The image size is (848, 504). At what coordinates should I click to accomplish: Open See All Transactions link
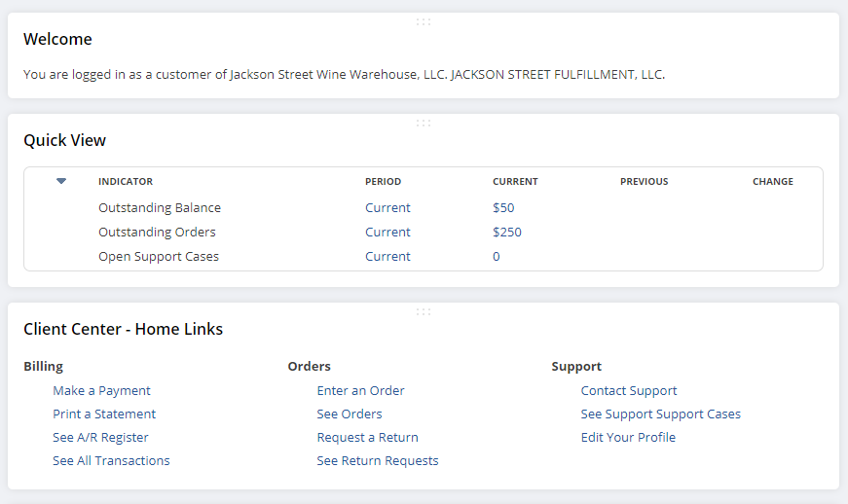tap(111, 460)
